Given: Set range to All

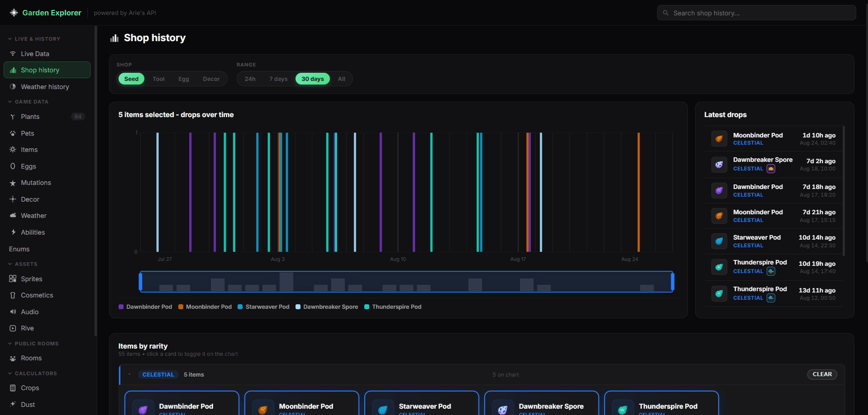Looking at the screenshot, I should 342,79.
